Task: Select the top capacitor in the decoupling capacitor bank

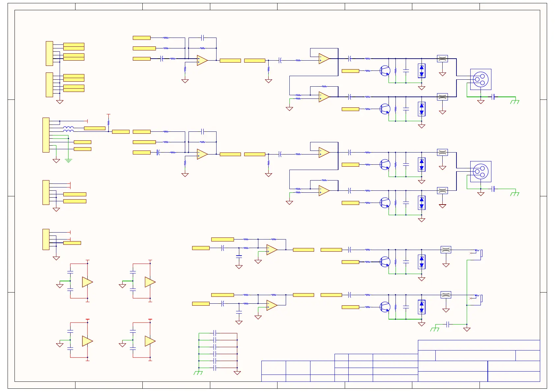Action: point(215,333)
